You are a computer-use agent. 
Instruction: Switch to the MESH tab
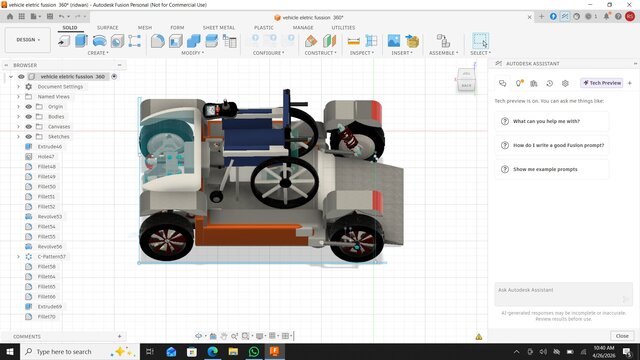coord(145,28)
